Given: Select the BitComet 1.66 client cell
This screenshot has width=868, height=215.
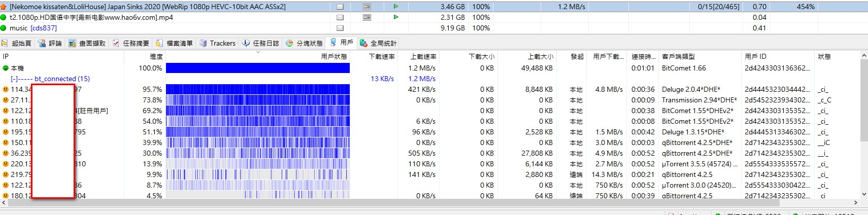Looking at the screenshot, I should click(684, 68).
